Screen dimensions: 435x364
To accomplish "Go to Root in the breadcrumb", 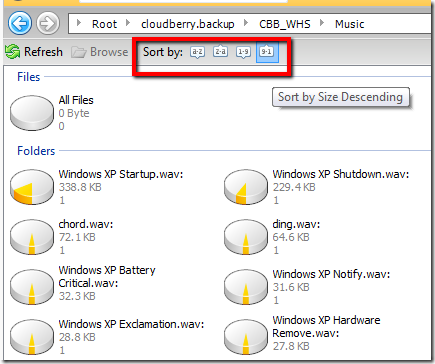I will pyautogui.click(x=104, y=24).
